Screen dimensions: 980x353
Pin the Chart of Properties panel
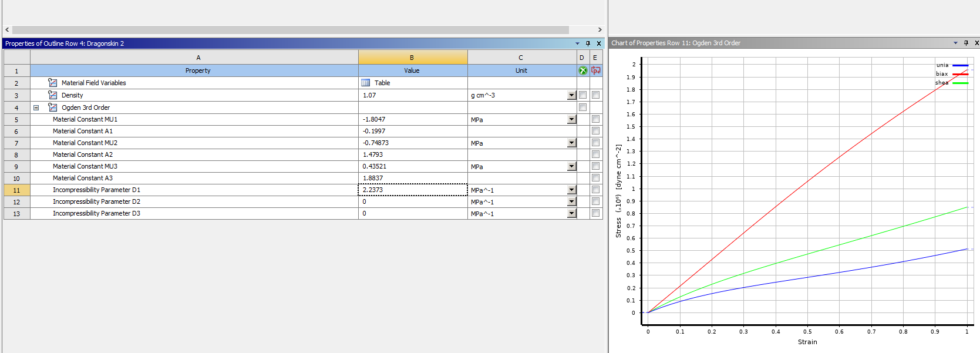pos(966,43)
